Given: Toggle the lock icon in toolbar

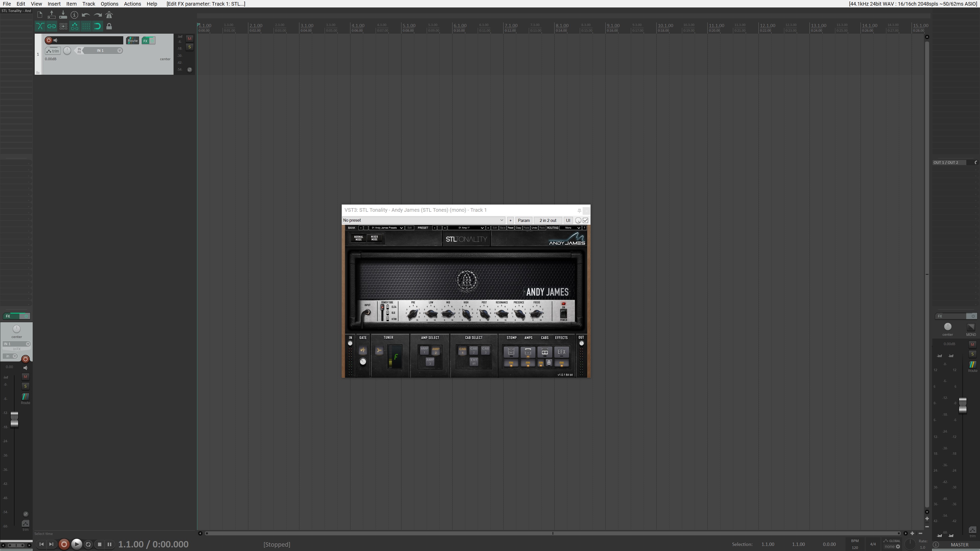Looking at the screenshot, I should click(x=109, y=27).
